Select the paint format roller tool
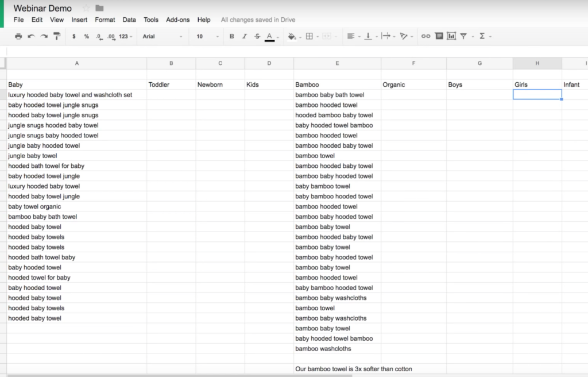This screenshot has height=377, width=588. click(57, 36)
